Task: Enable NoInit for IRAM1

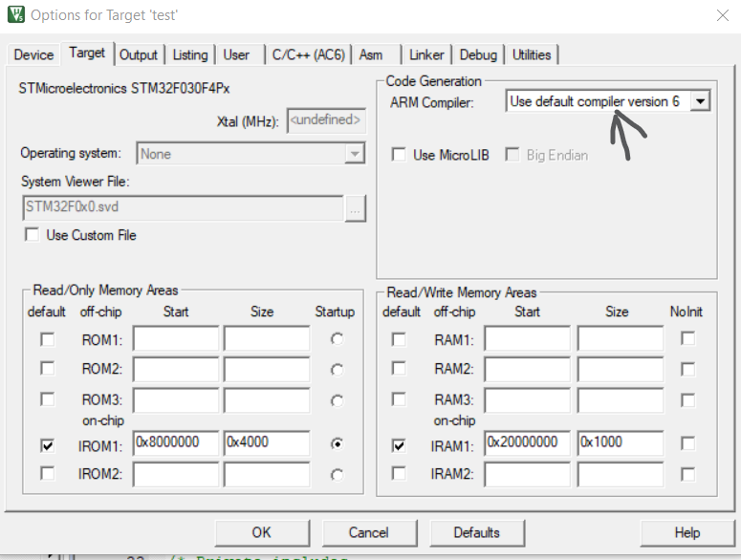Action: click(x=688, y=443)
